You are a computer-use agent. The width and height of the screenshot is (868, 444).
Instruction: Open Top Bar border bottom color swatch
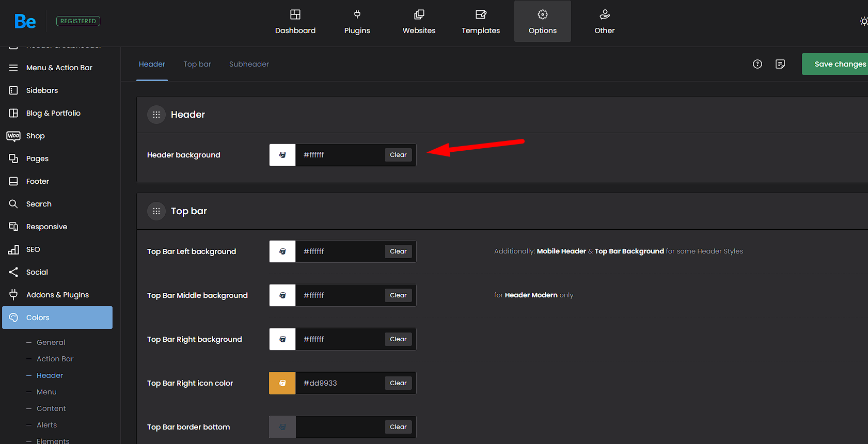(x=282, y=427)
